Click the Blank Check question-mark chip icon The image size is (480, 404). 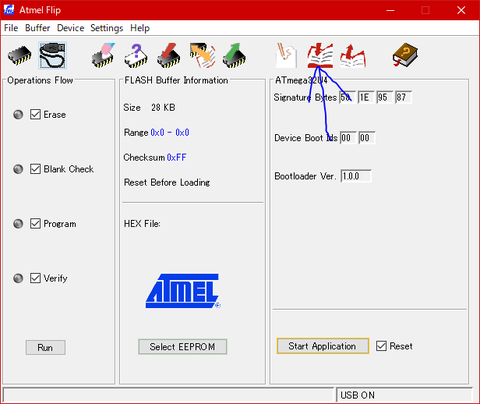[136, 55]
